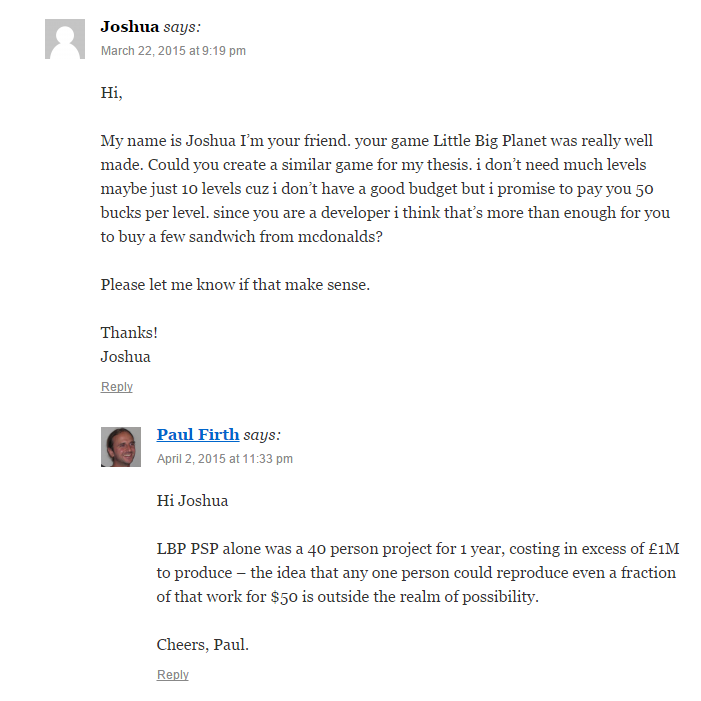This screenshot has height=701, width=701.
Task: Click "says:" beside Paul Firth's name
Action: pyautogui.click(x=262, y=435)
